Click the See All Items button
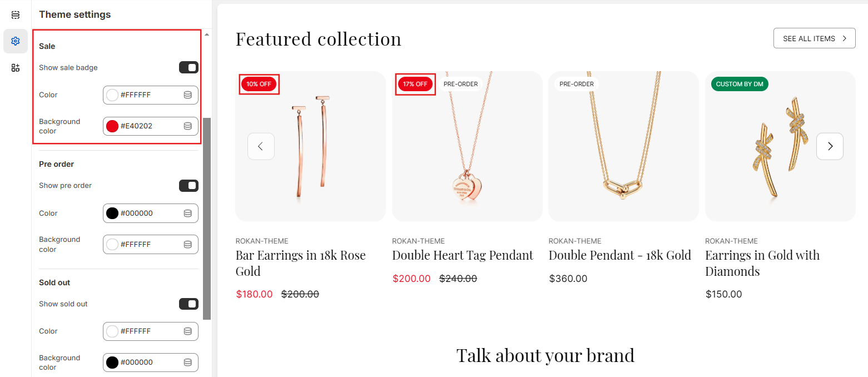 814,38
